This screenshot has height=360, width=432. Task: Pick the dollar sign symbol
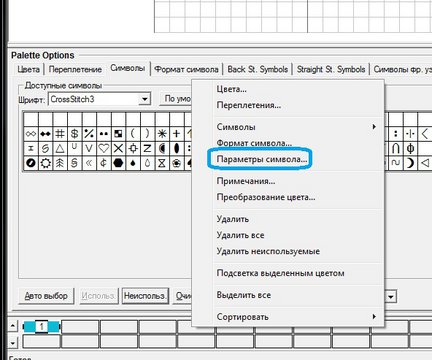[x=74, y=134]
